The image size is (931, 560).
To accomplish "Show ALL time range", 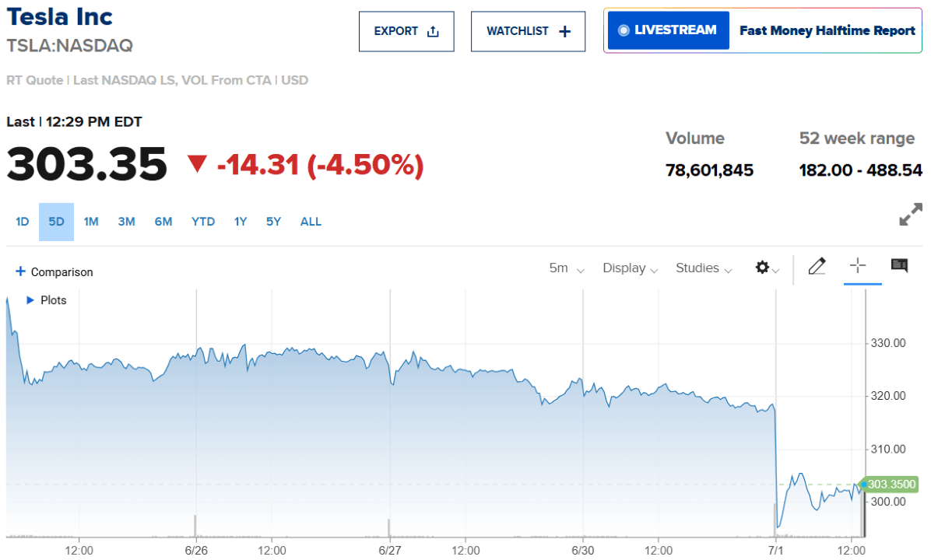I will (311, 222).
